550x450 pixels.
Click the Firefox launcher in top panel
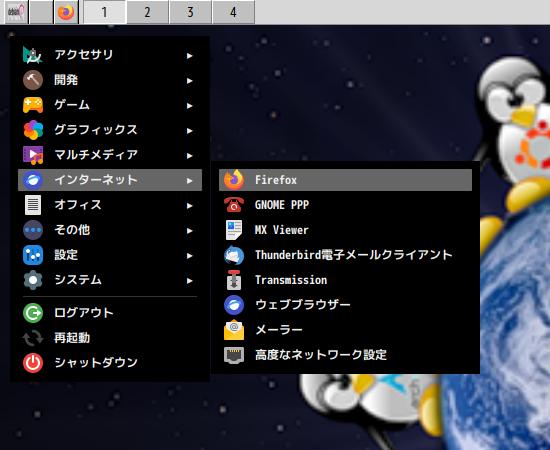(66, 12)
